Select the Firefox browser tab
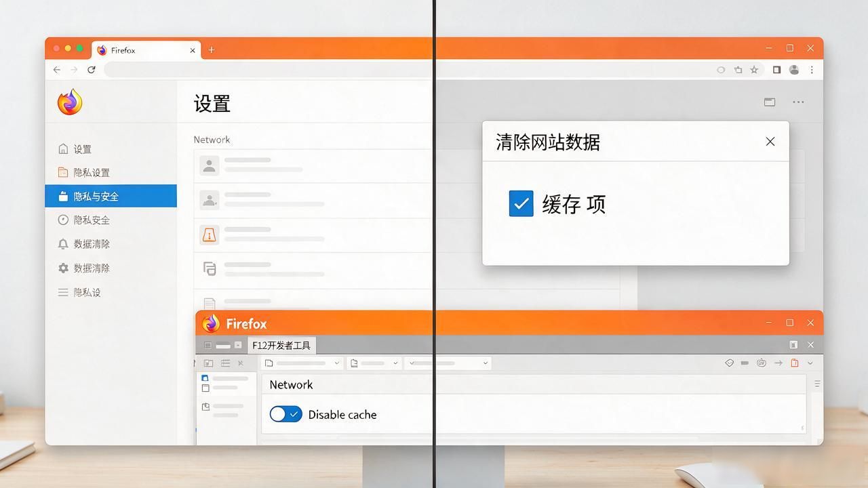The width and height of the screenshot is (868, 488). (147, 50)
